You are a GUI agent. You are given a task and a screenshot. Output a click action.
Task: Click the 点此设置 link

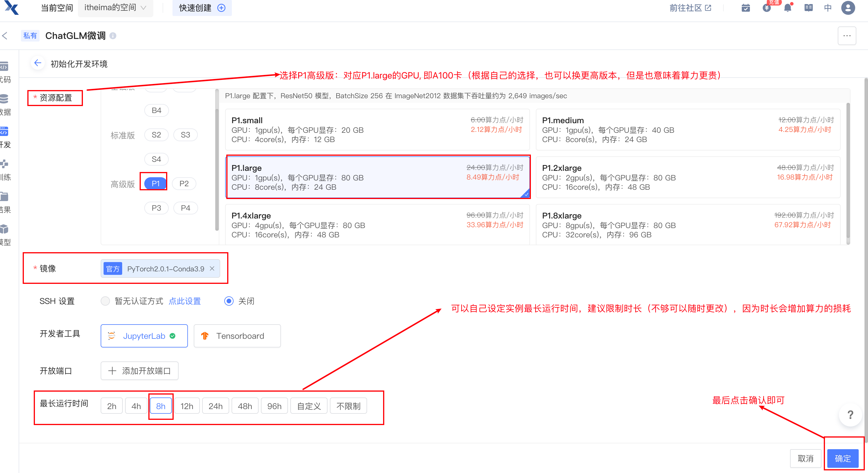[185, 301]
